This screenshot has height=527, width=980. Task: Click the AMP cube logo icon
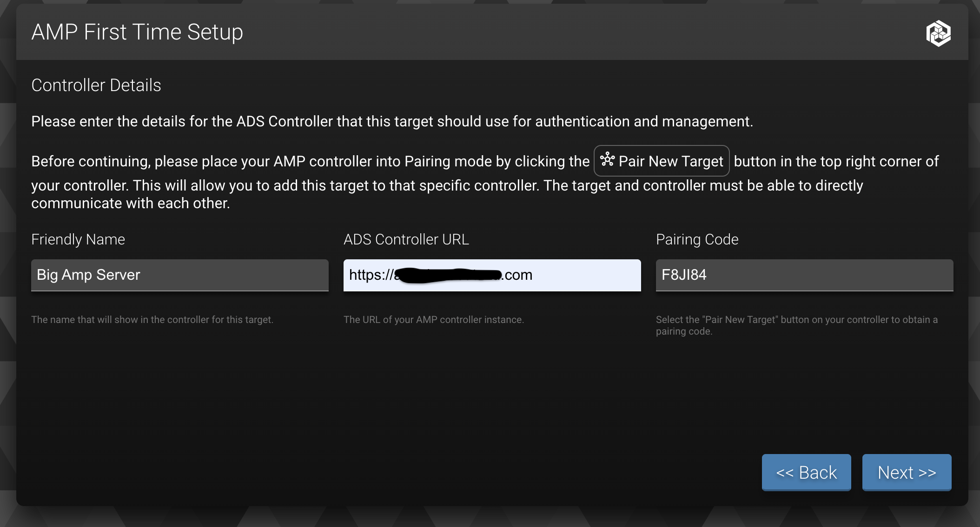(x=938, y=33)
